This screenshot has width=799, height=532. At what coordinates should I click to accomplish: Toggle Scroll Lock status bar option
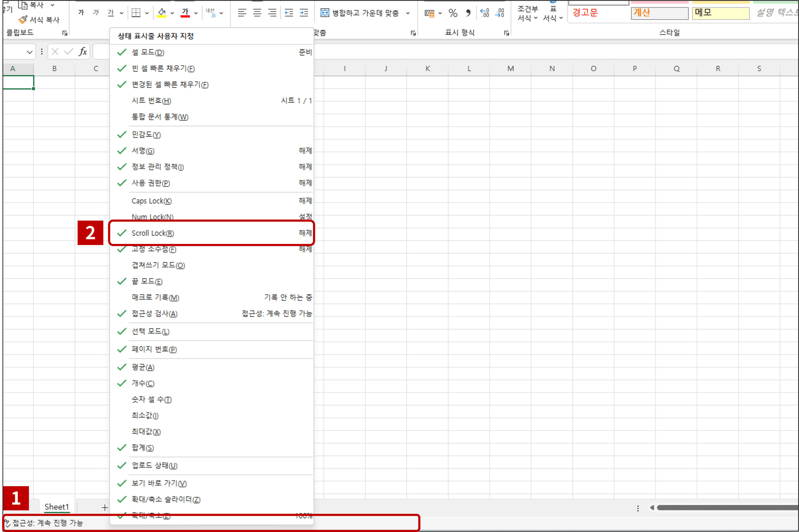coord(152,233)
